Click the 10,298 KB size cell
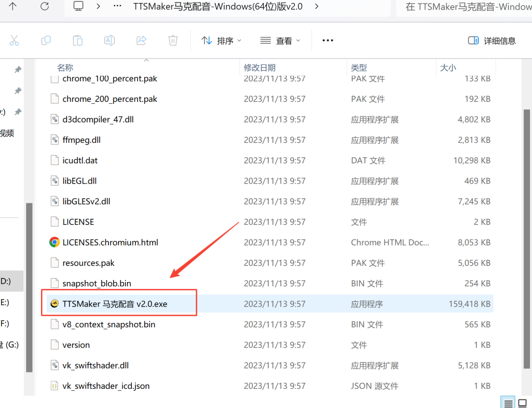 click(472, 160)
